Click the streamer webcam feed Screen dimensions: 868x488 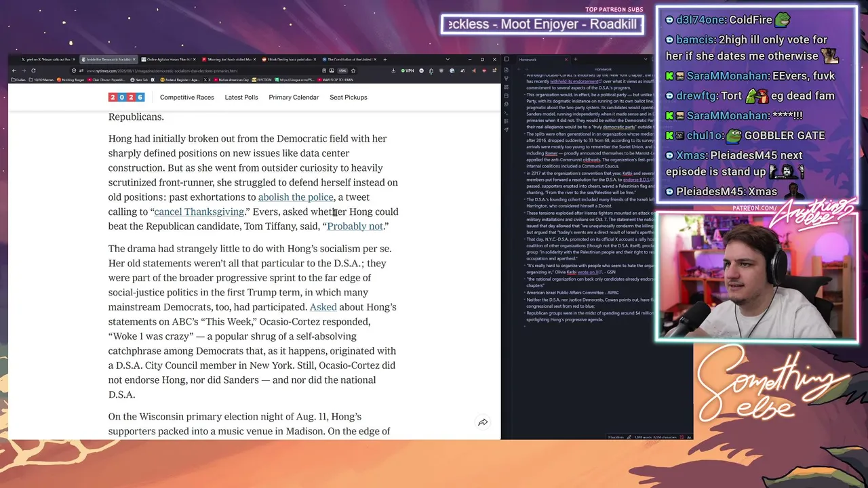point(756,277)
